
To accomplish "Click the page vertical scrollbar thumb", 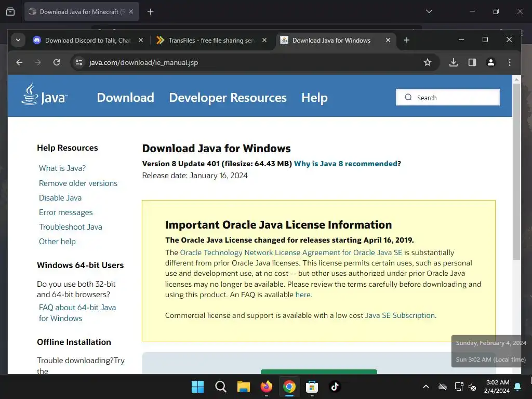I will (516, 171).
